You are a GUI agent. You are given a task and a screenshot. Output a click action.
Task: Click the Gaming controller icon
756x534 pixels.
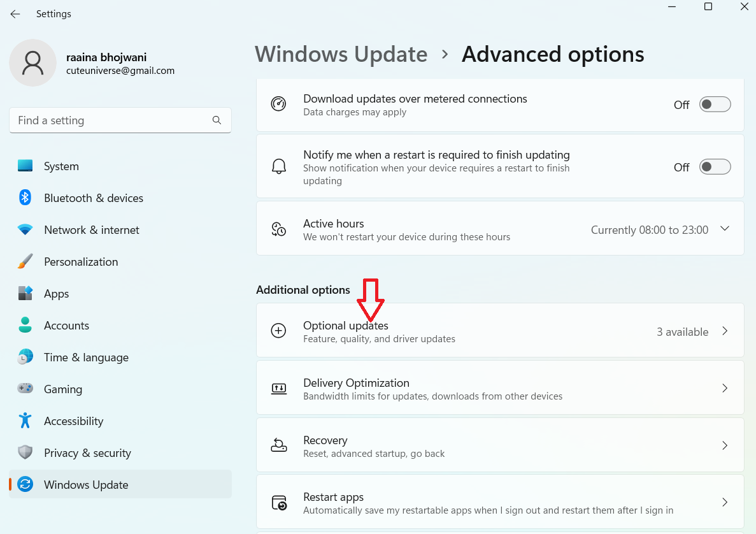click(25, 389)
